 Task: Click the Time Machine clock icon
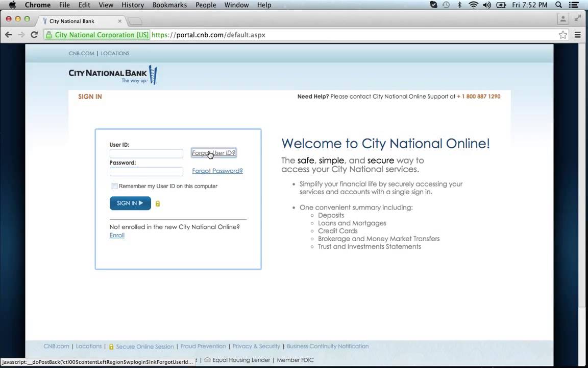(x=446, y=5)
